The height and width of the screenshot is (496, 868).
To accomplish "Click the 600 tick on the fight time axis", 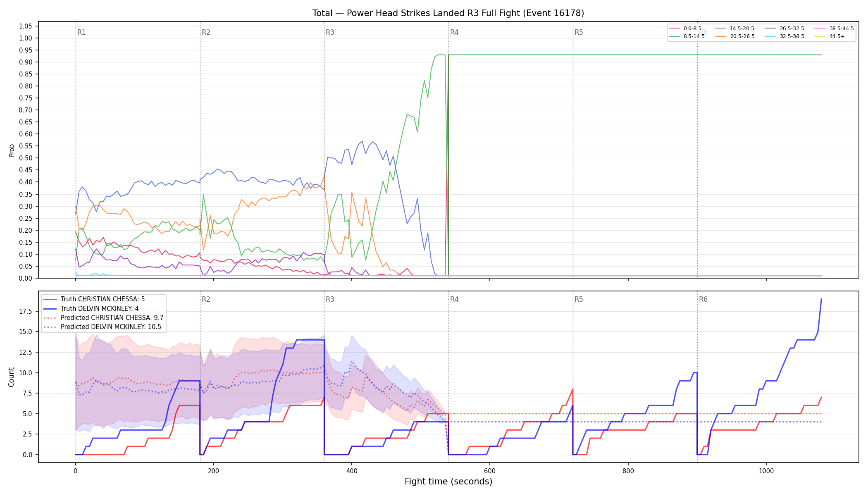I will click(x=490, y=471).
